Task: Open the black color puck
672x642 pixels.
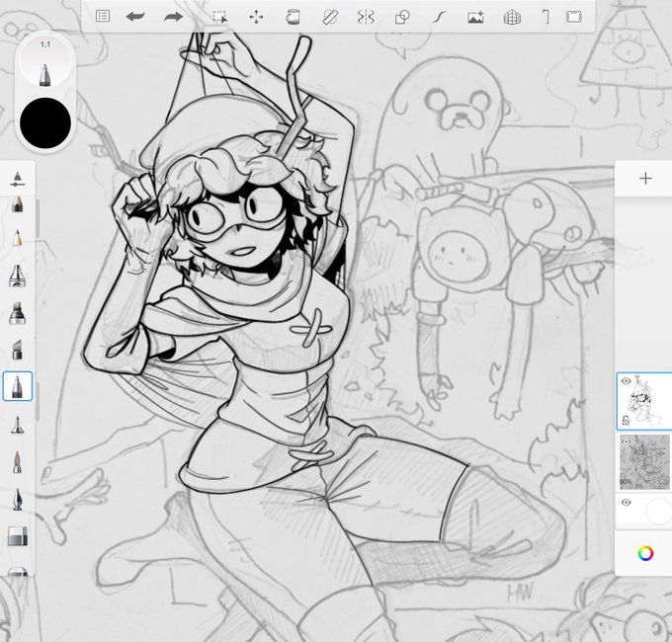Action: pyautogui.click(x=45, y=122)
